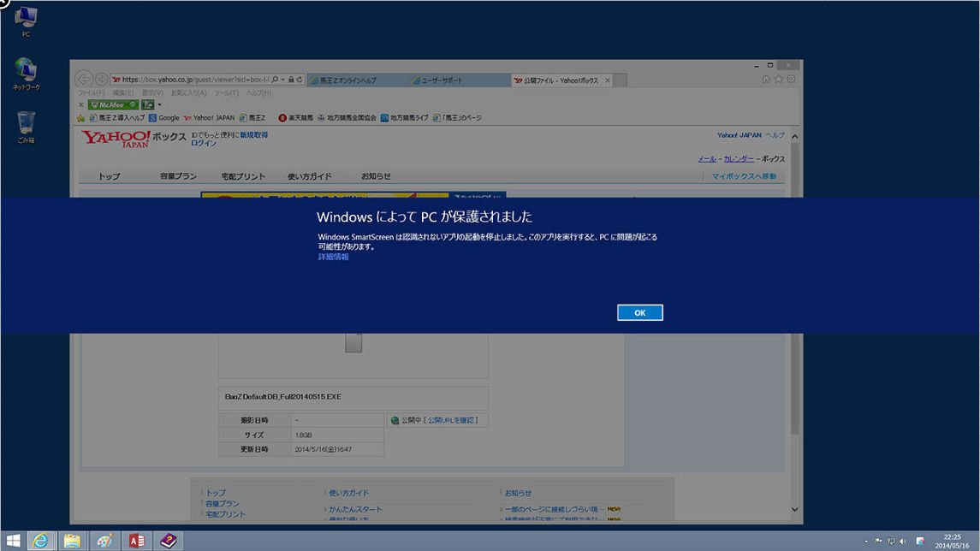Image resolution: width=980 pixels, height=551 pixels.
Task: Open File Explorer from the taskbar
Action: 72,541
